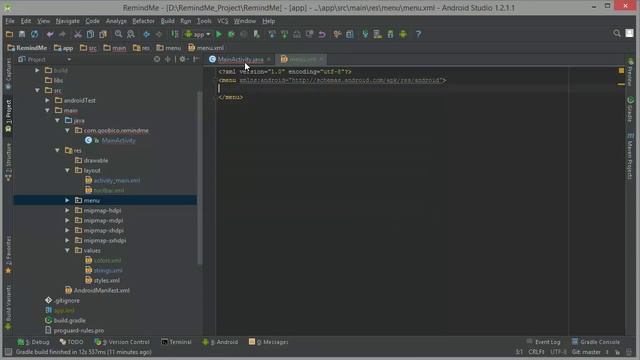Click the menu.xml breadcrumb
Viewport: 640px width, 360px height.
point(206,48)
